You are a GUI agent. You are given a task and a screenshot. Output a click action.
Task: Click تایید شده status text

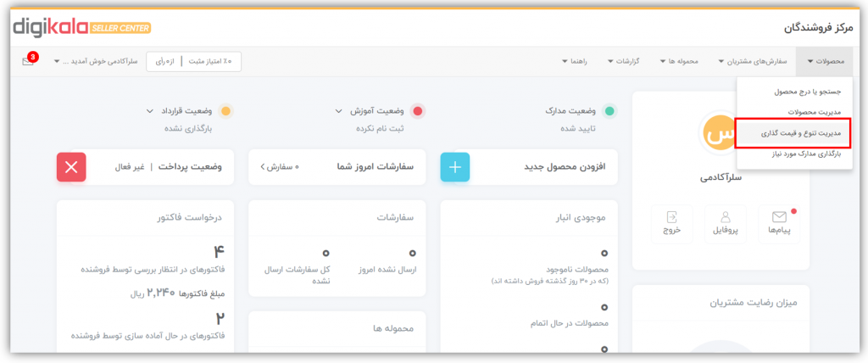pos(578,129)
